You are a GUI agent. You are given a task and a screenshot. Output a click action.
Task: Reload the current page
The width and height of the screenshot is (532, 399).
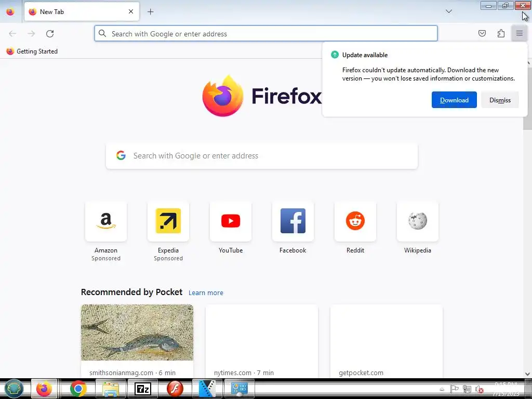click(50, 34)
